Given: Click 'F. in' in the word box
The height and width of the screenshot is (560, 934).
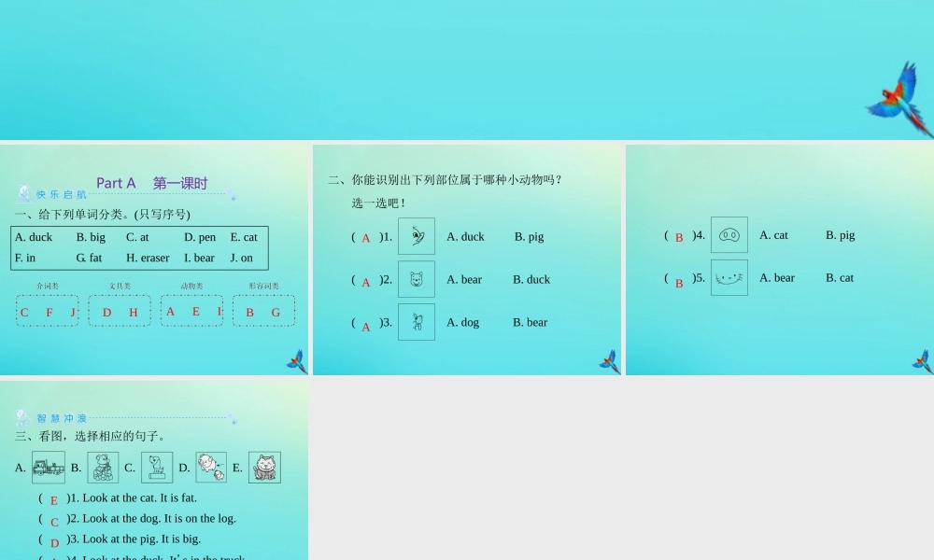Looking at the screenshot, I should 25,258.
